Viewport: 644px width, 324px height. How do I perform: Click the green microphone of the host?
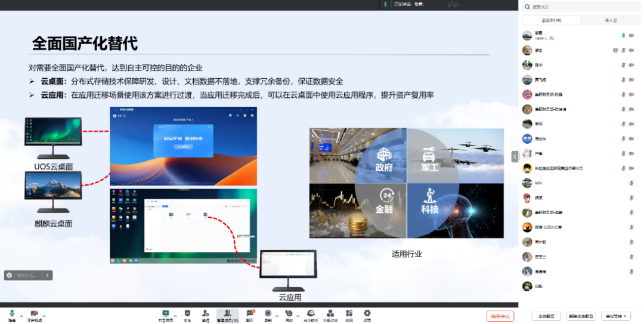[x=624, y=36]
